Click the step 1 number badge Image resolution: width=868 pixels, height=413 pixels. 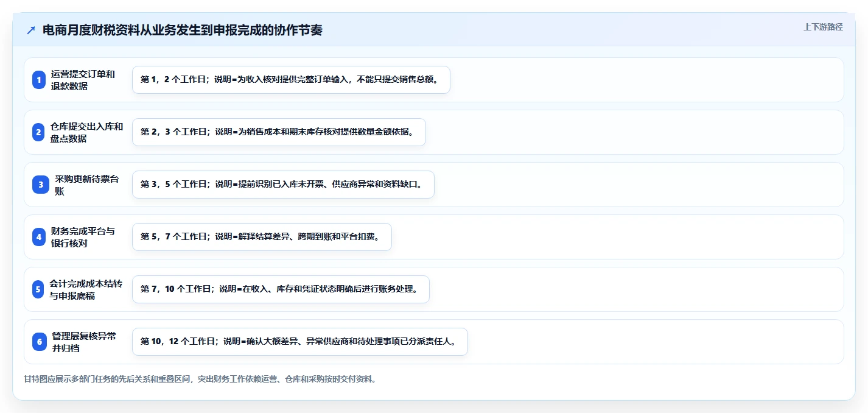point(39,80)
